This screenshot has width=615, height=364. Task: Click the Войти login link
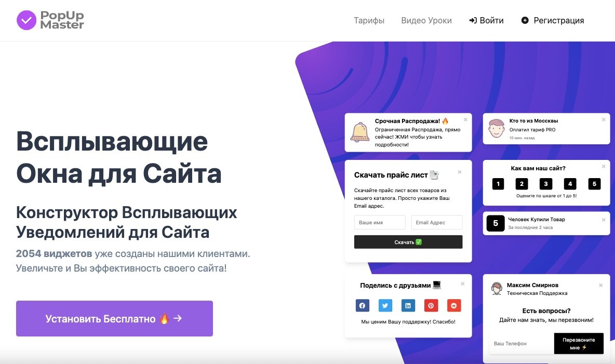(x=486, y=20)
